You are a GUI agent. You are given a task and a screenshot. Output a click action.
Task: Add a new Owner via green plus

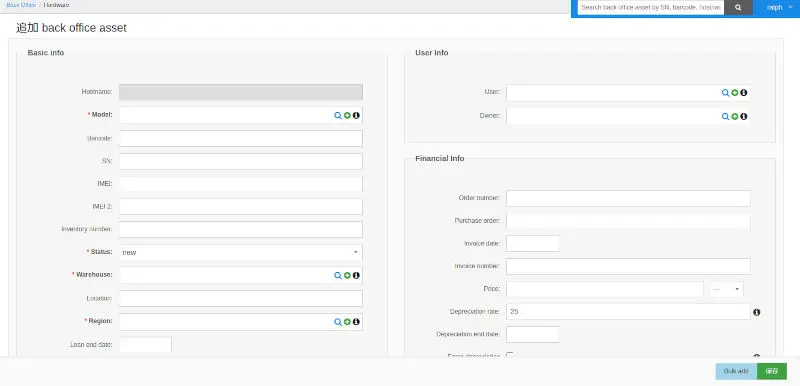[735, 116]
